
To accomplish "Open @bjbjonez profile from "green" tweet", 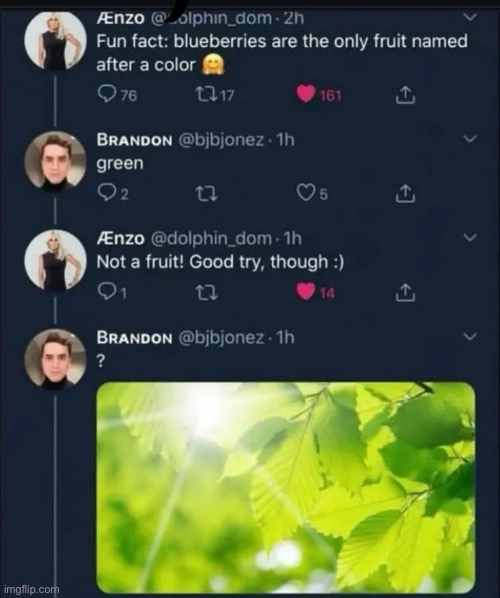I will pos(221,140).
